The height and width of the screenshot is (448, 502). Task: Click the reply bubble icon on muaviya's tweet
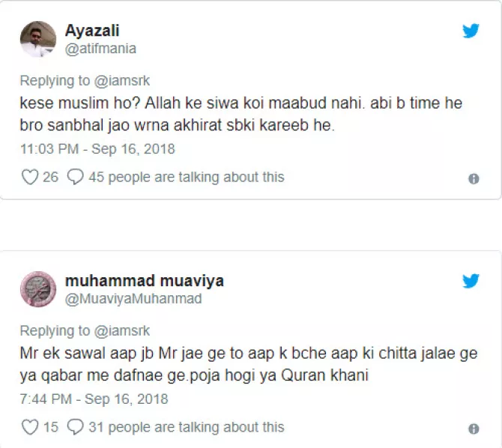pyautogui.click(x=76, y=428)
